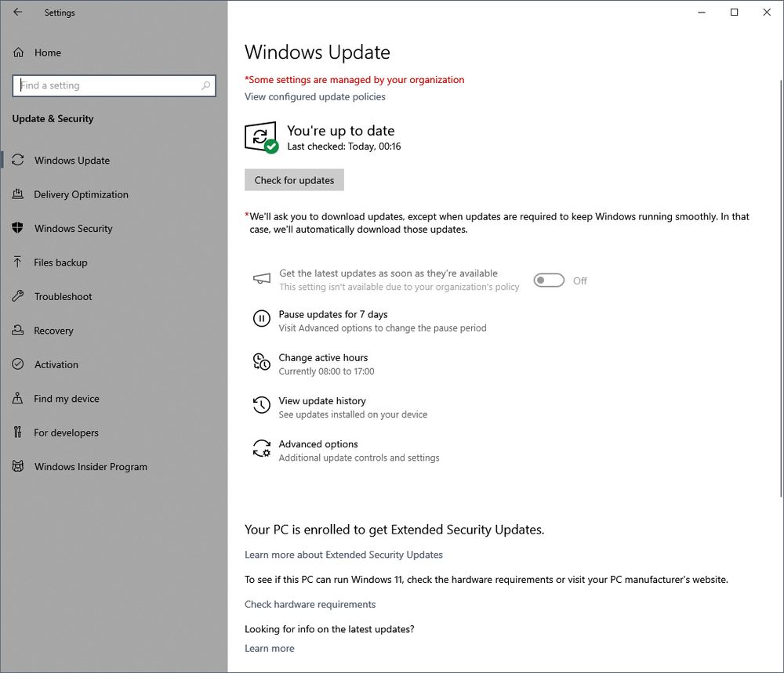The width and height of the screenshot is (784, 673).
Task: Click the Find a setting search box
Action: pyautogui.click(x=114, y=85)
